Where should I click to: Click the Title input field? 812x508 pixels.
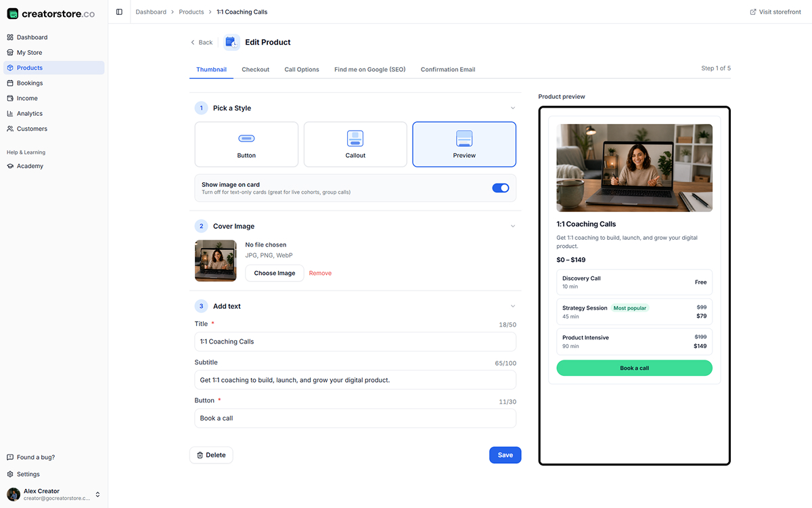coord(355,341)
